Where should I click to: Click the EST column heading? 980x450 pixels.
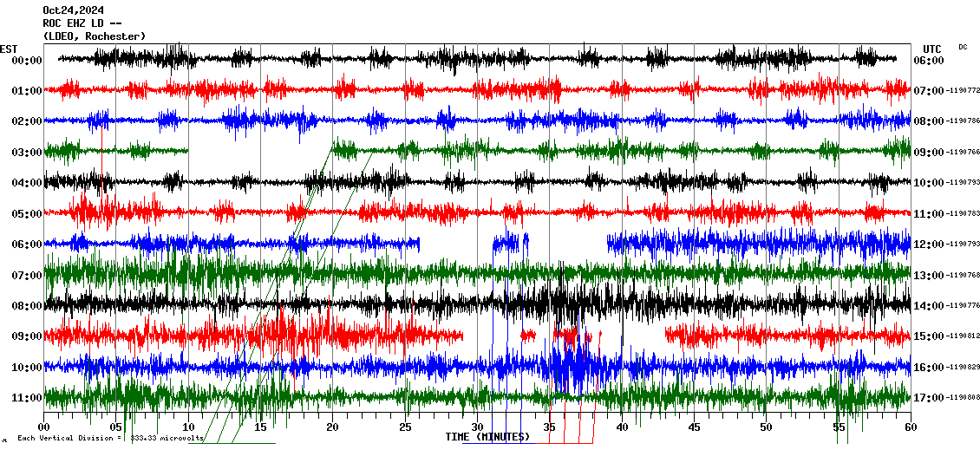point(9,49)
